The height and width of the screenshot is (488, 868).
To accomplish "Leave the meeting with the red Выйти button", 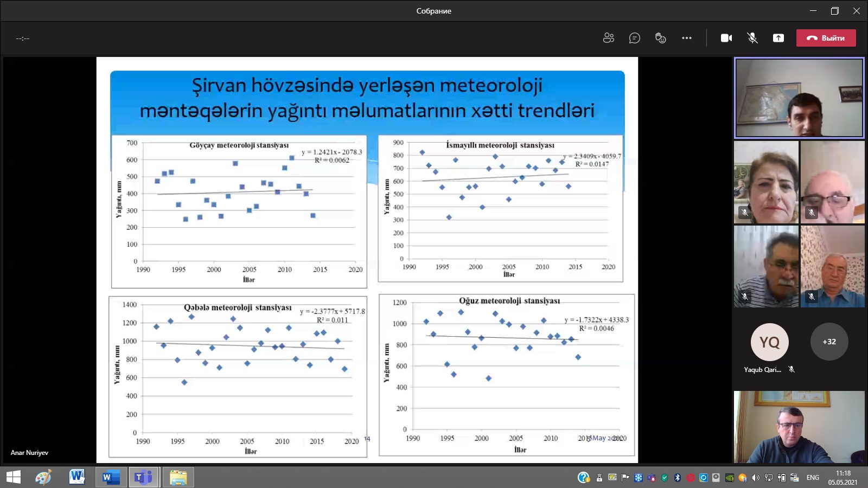I will 826,38.
